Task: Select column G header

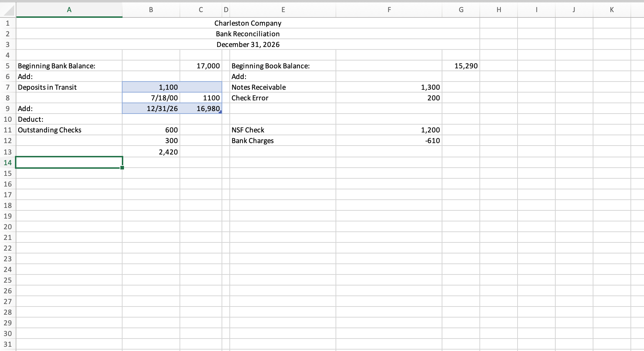Action: click(x=461, y=10)
